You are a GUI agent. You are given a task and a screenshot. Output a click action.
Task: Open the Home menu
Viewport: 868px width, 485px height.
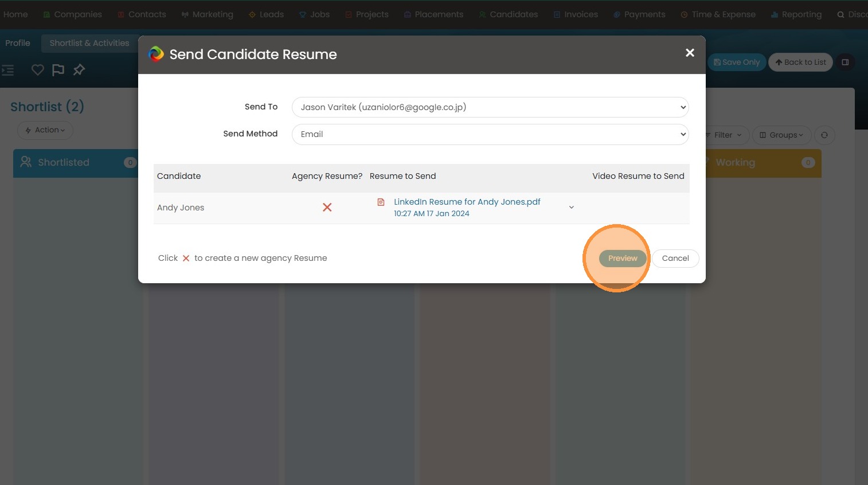[15, 14]
